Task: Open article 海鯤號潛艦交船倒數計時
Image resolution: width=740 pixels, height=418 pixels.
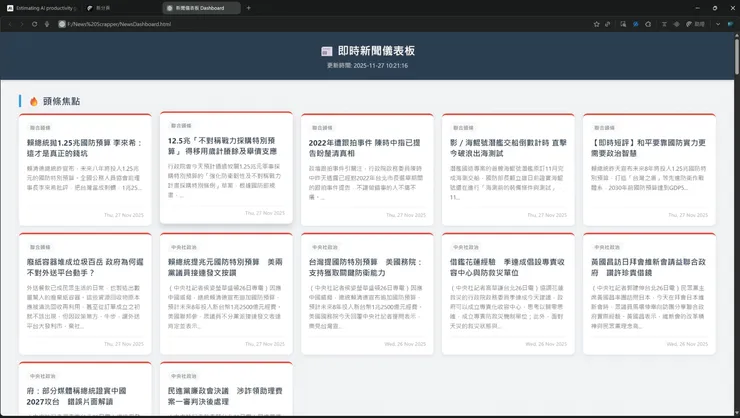Action: 508,148
